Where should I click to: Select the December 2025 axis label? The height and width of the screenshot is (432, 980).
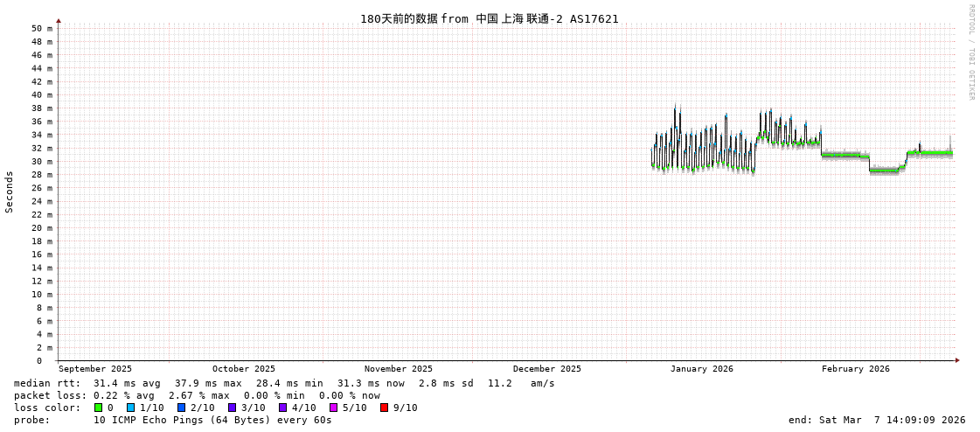click(546, 369)
